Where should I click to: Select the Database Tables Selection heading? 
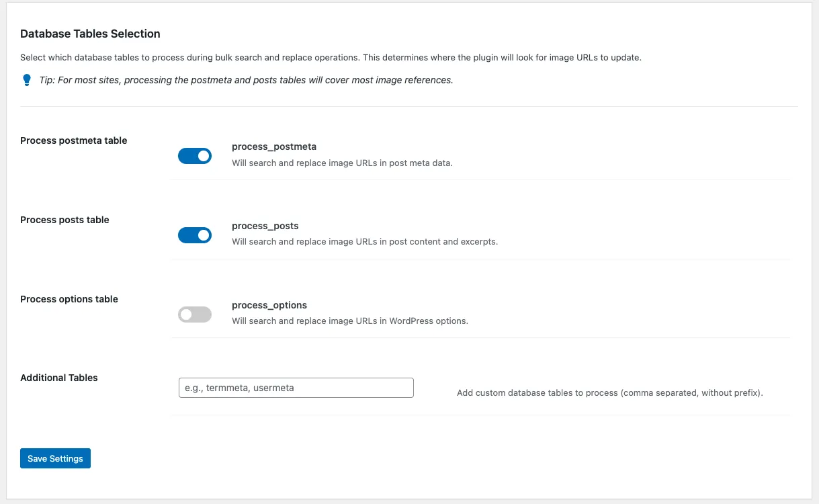coord(90,34)
